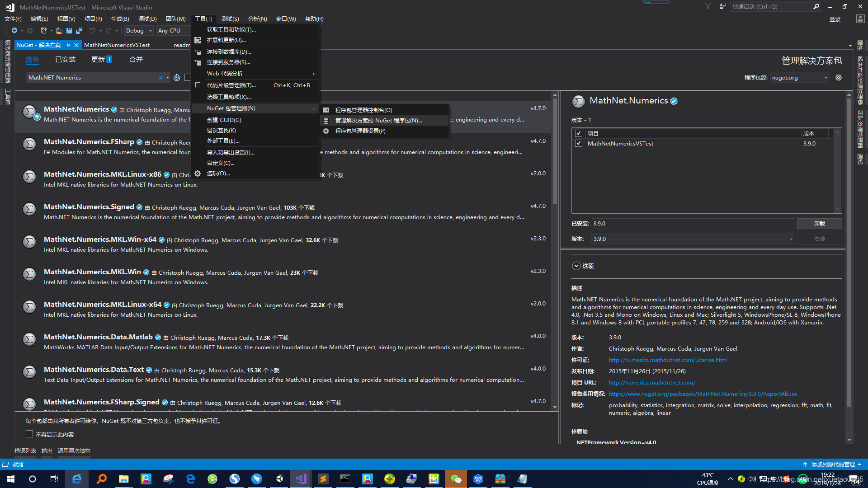This screenshot has height=488, width=868.
Task: Expand the 选项 section chevron
Action: pyautogui.click(x=576, y=266)
